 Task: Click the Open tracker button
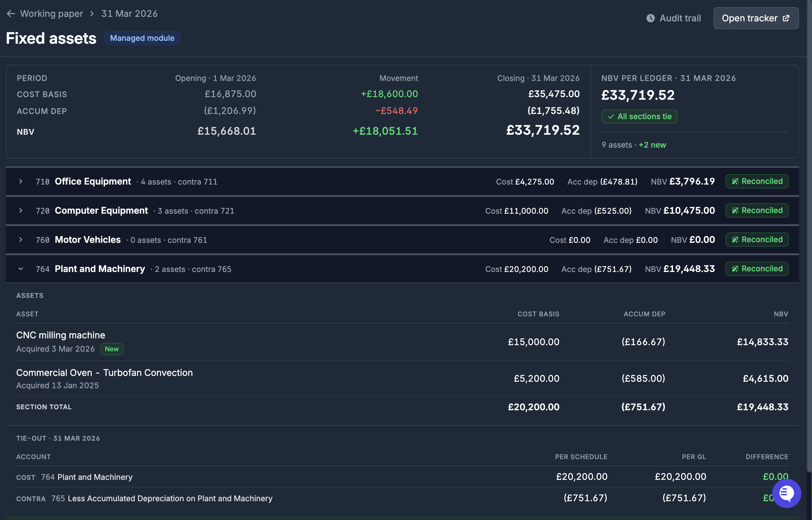(x=756, y=18)
